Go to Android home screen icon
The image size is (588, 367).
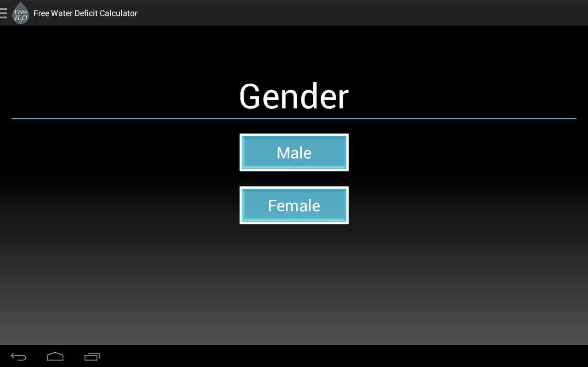coord(55,356)
